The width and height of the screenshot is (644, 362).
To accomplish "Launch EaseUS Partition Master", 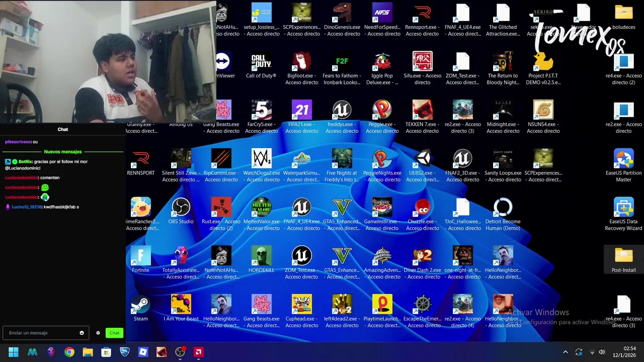I will [624, 166].
